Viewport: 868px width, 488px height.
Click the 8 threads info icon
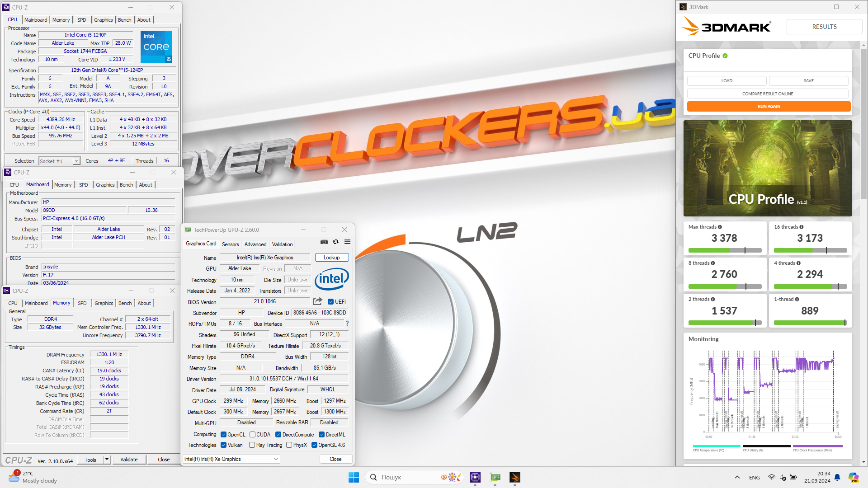tap(713, 263)
